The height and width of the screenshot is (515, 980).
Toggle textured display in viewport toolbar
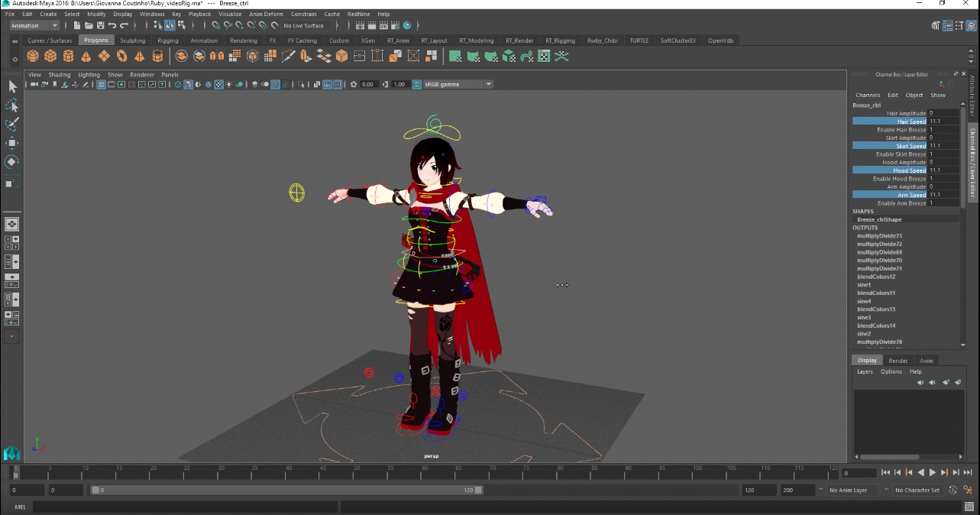219,84
